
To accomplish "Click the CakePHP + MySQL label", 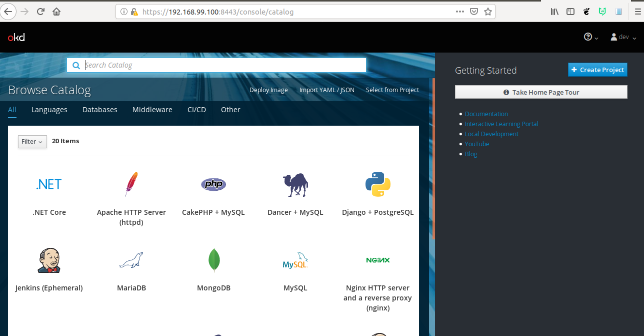I will pos(213,212).
